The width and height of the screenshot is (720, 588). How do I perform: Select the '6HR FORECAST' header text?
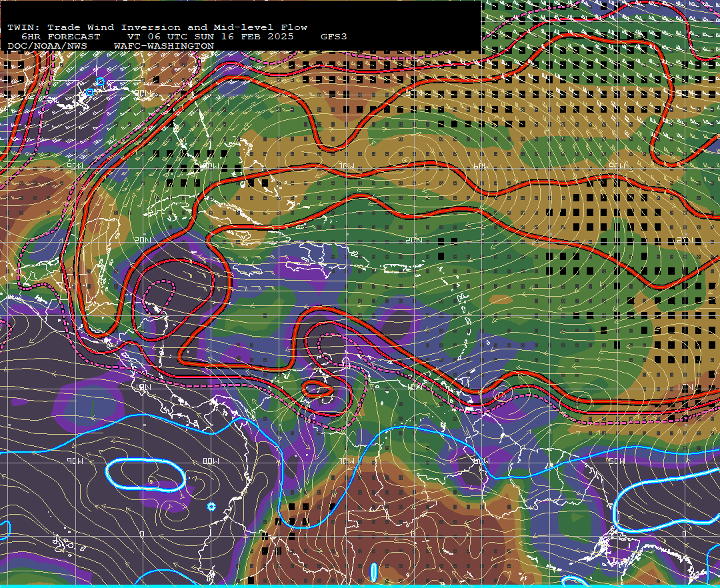tap(61, 37)
